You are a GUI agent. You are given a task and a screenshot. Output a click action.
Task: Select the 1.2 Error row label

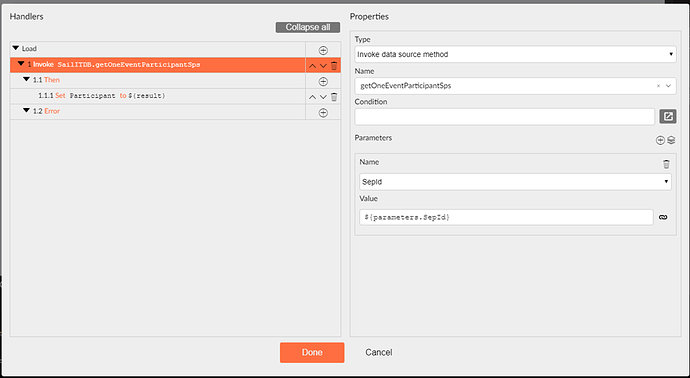pyautogui.click(x=46, y=111)
